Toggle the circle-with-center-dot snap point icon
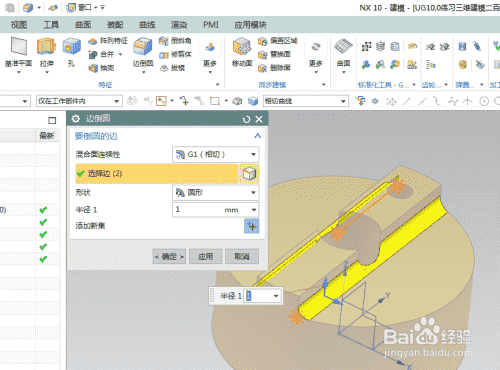Image resolution: width=500 pixels, height=370 pixels. click(484, 101)
